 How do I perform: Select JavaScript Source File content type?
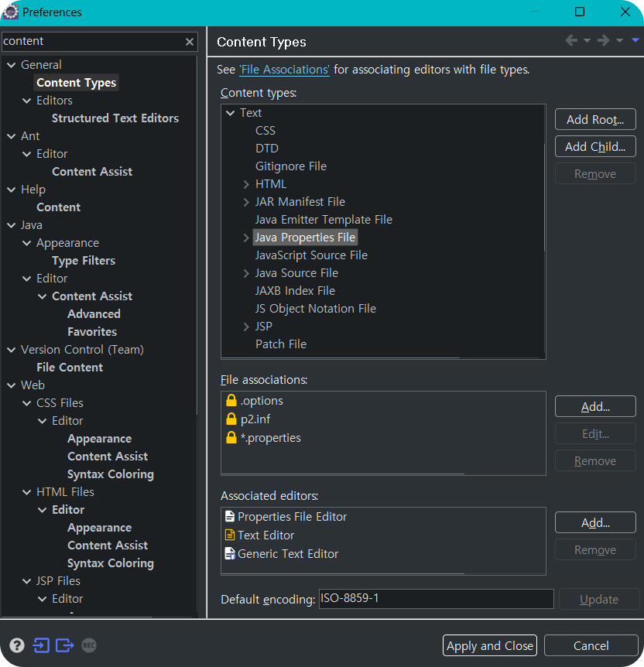tap(311, 255)
